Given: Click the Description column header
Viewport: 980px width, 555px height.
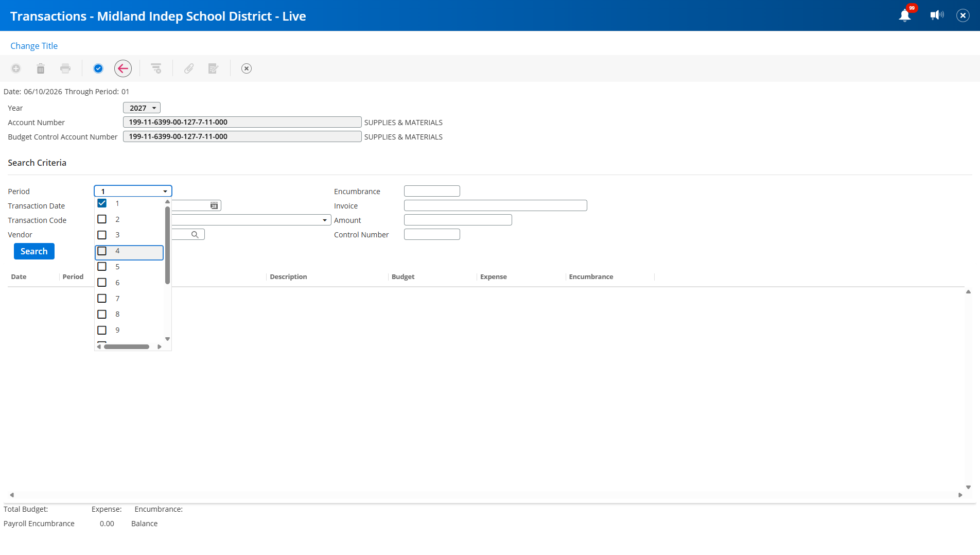Looking at the screenshot, I should (288, 277).
